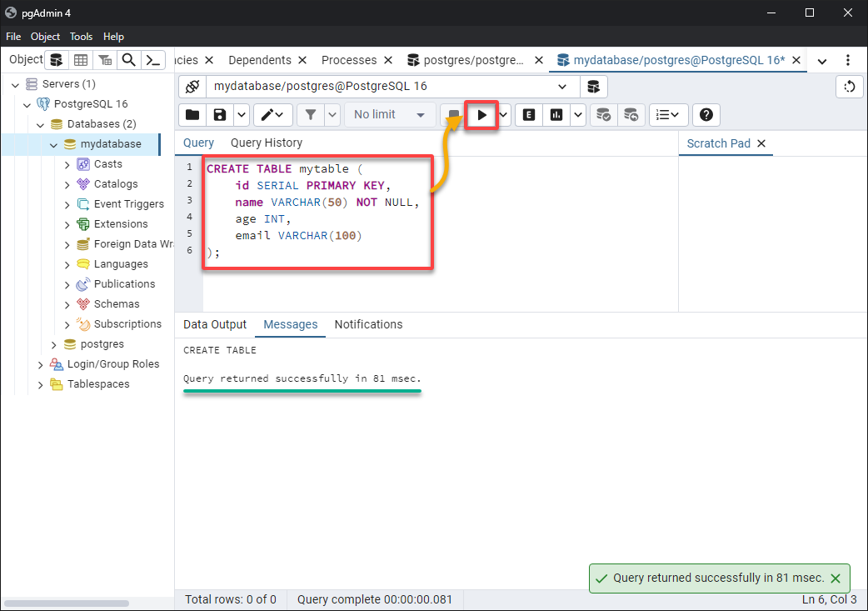Expand the Schemas node
Image resolution: width=868 pixels, height=611 pixels.
tap(67, 305)
